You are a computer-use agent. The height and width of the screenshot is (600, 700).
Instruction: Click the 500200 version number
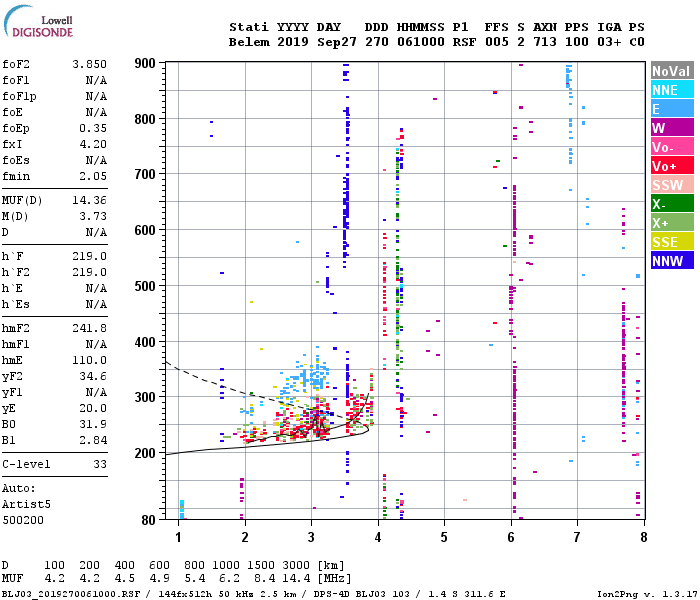pos(23,521)
